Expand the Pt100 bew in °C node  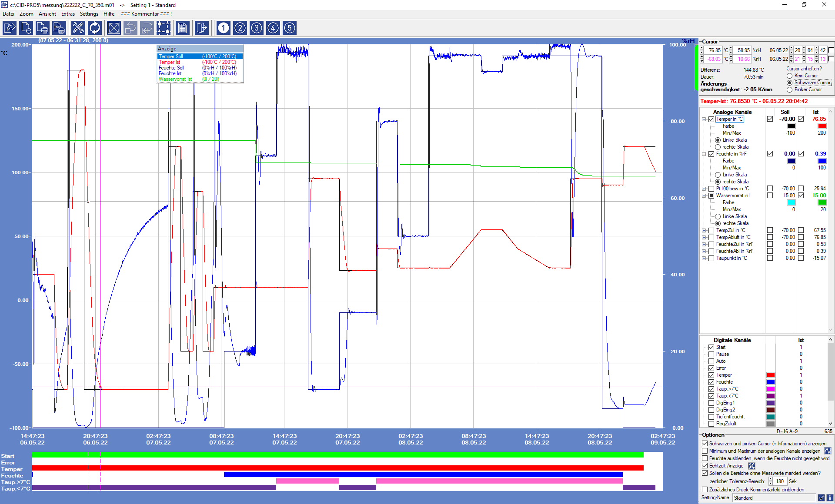coord(704,189)
